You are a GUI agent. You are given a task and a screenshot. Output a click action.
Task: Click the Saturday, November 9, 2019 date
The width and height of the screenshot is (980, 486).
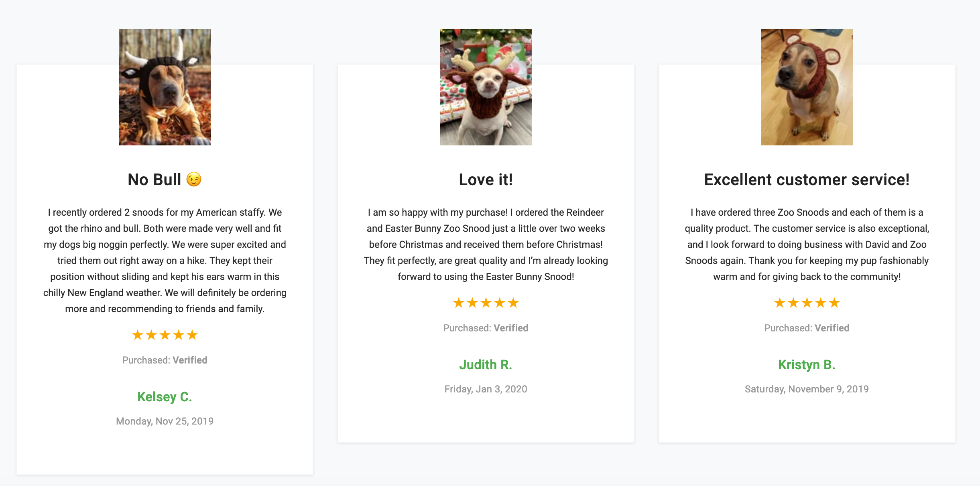coord(807,389)
